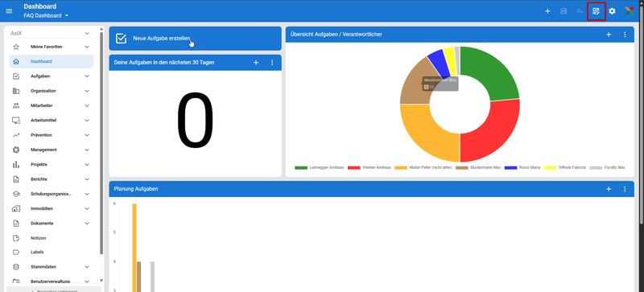The width and height of the screenshot is (644, 292).
Task: Expand the Stammdaten section chevron
Action: tap(87, 267)
